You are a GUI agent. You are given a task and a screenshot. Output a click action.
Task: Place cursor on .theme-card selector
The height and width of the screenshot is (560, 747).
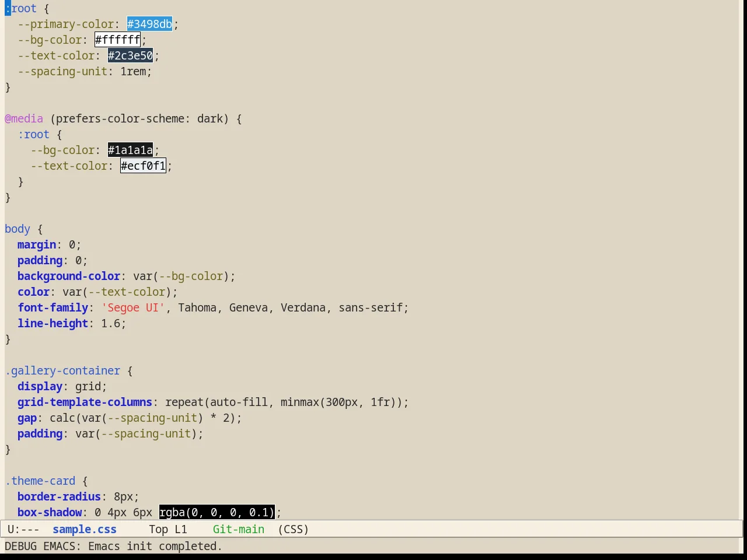(40, 481)
